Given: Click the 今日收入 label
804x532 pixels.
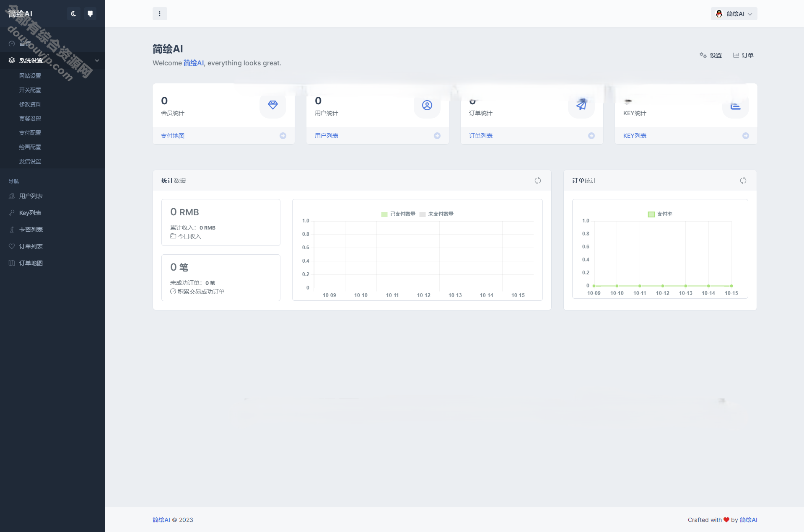Looking at the screenshot, I should (x=189, y=236).
